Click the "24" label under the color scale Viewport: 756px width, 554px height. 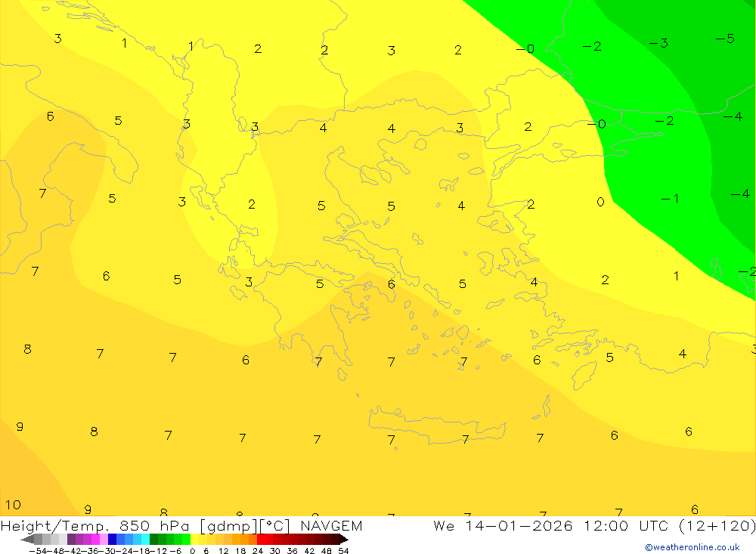click(258, 551)
